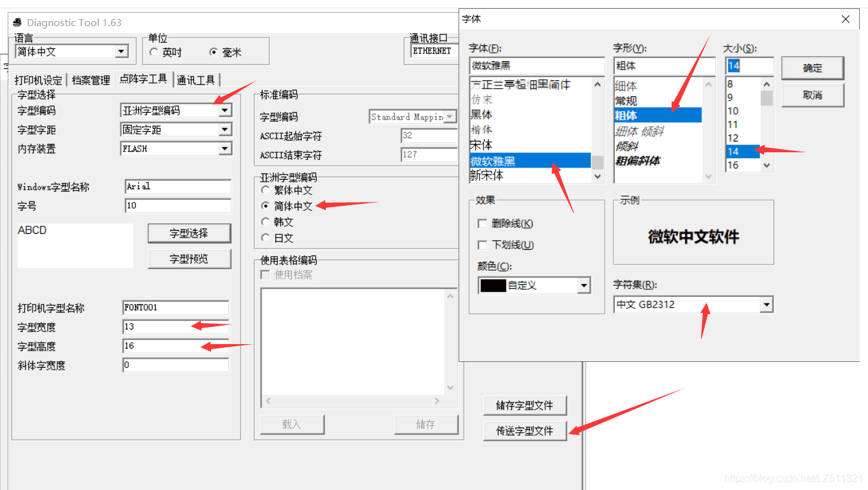Open the Standard Mapping encoding dropdown

coord(450,117)
